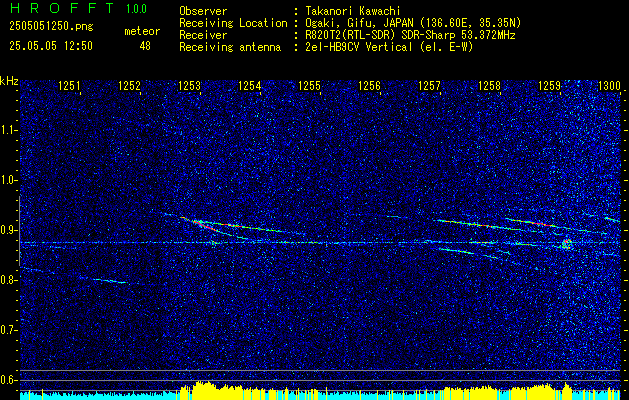
Task: Click the observer name Takanori Kawachi
Action: click(x=352, y=11)
